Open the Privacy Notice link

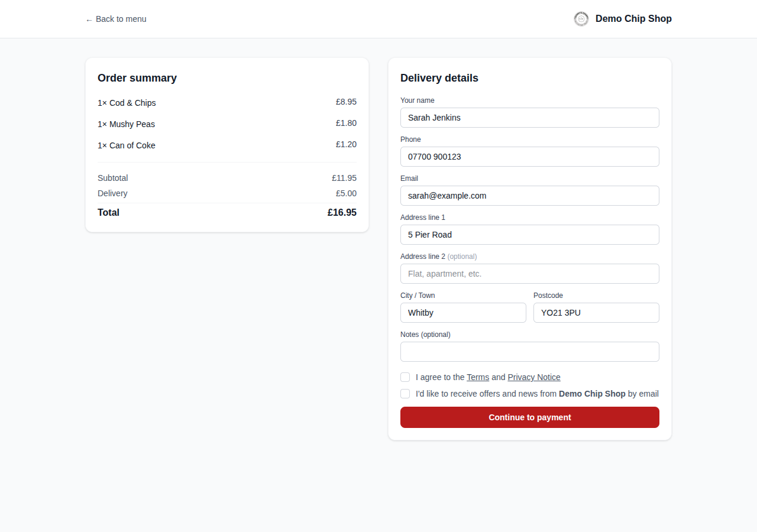(x=534, y=377)
